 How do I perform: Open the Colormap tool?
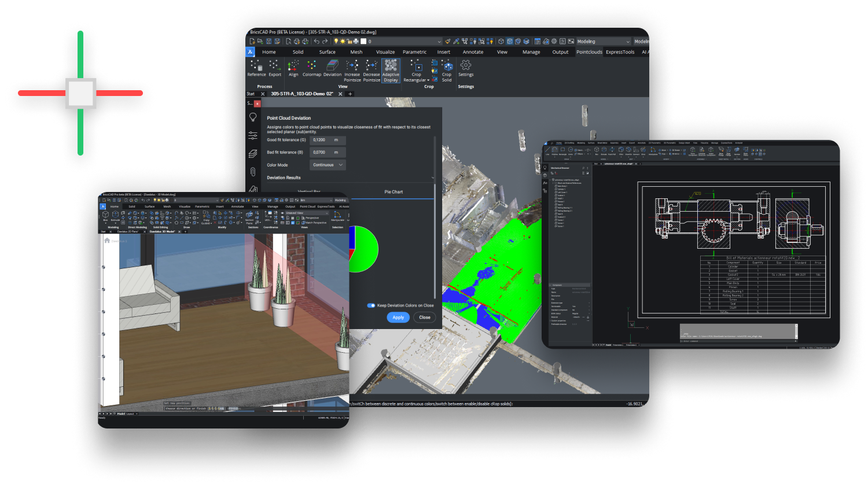(x=311, y=68)
